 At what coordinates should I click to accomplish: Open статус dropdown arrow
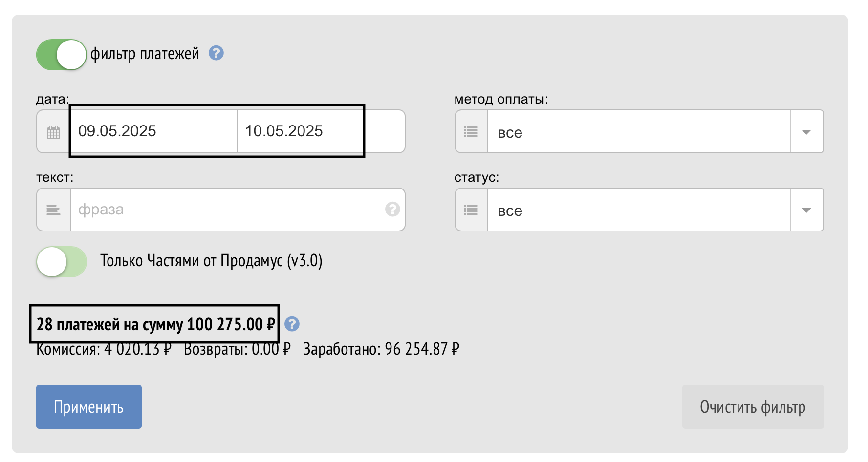click(x=806, y=210)
